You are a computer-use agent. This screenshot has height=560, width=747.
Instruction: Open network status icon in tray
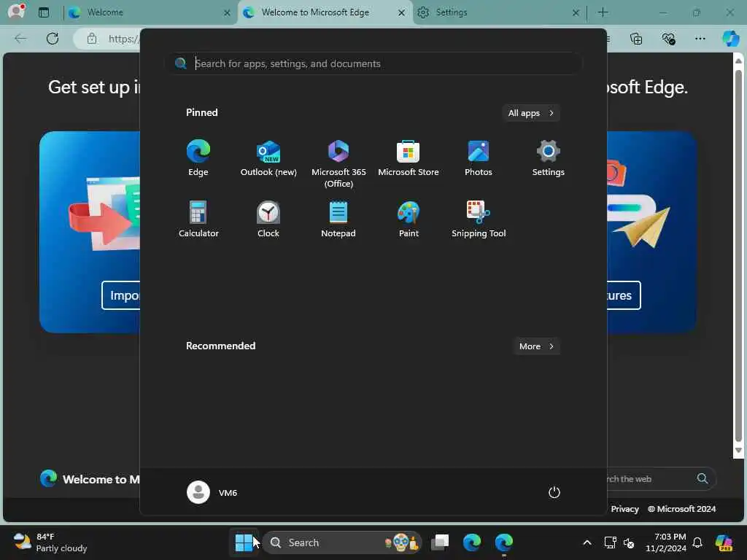pos(610,542)
